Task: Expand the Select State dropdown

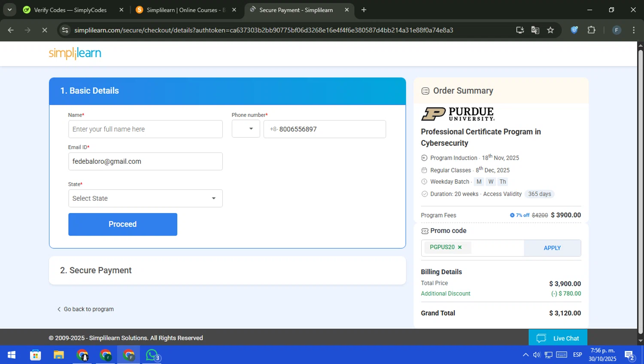Action: 146,198
